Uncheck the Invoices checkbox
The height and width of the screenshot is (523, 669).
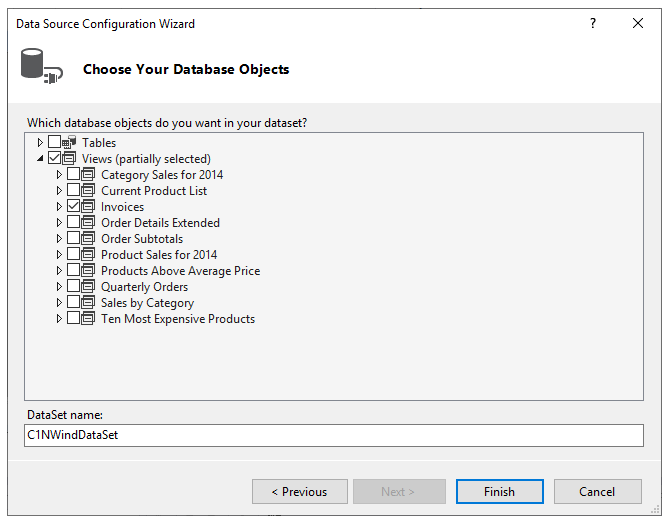(73, 207)
